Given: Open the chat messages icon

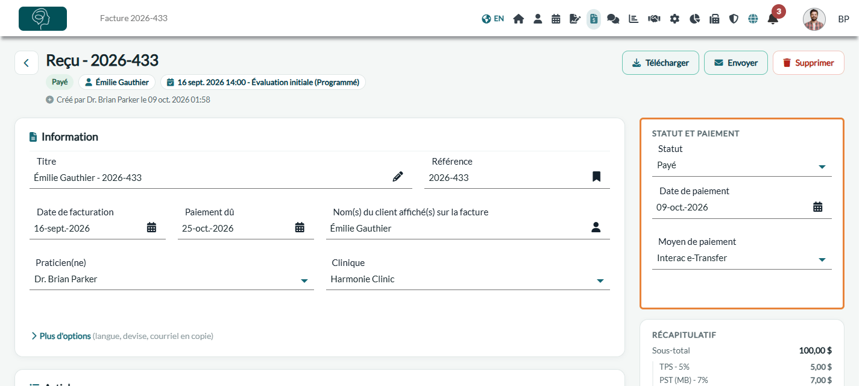Looking at the screenshot, I should click(x=613, y=19).
